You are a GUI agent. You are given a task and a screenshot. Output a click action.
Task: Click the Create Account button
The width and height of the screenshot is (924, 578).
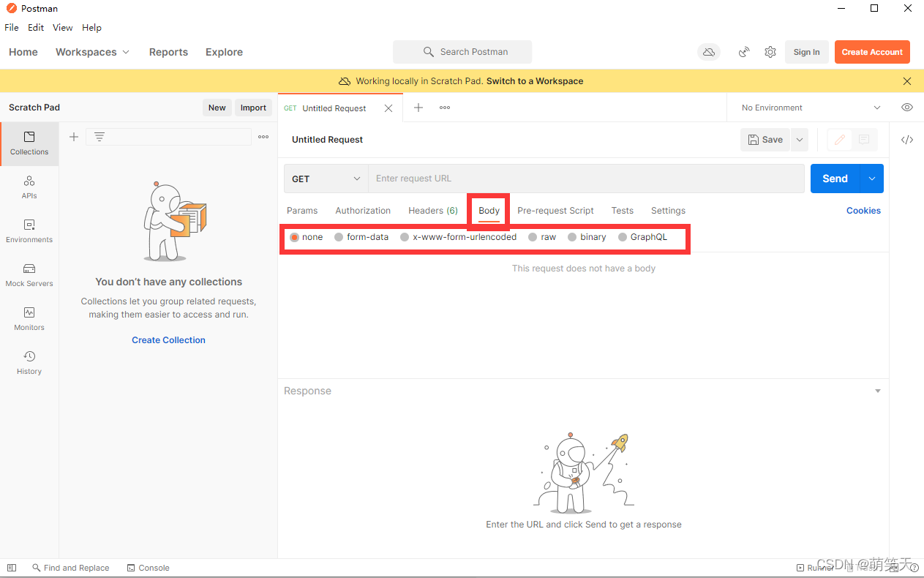tap(872, 52)
